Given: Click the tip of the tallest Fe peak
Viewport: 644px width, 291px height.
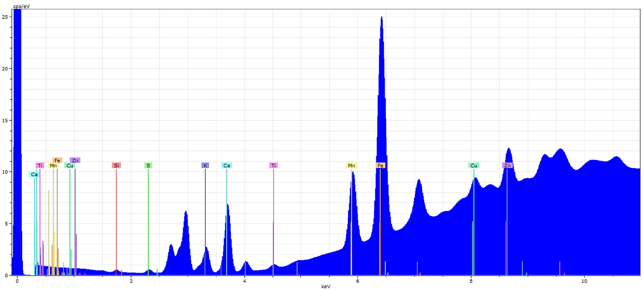Looking at the screenshot, I should 382,17.
